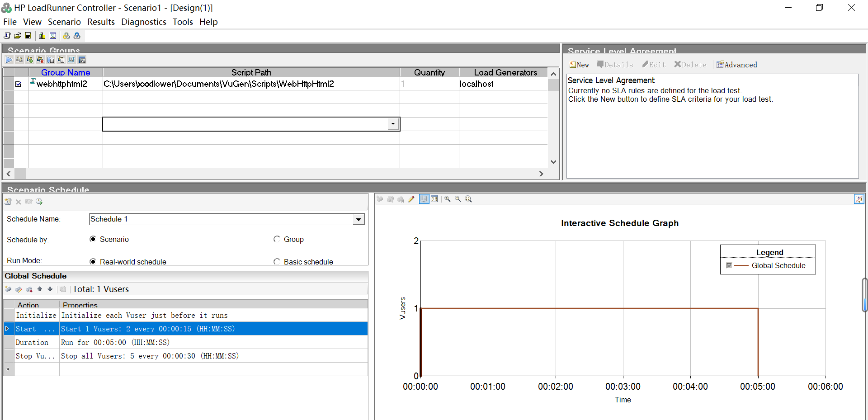Click the Add Group icon
This screenshot has width=868, height=420.
point(30,60)
